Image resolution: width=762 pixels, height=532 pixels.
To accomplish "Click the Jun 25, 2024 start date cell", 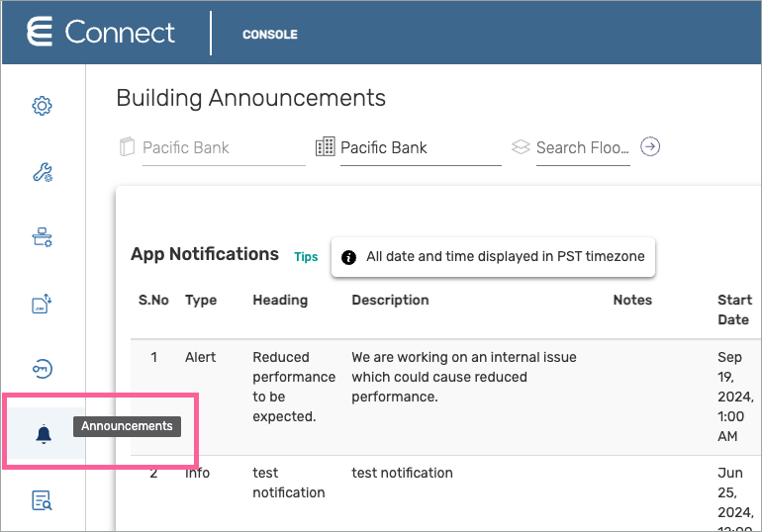I will tap(735, 498).
